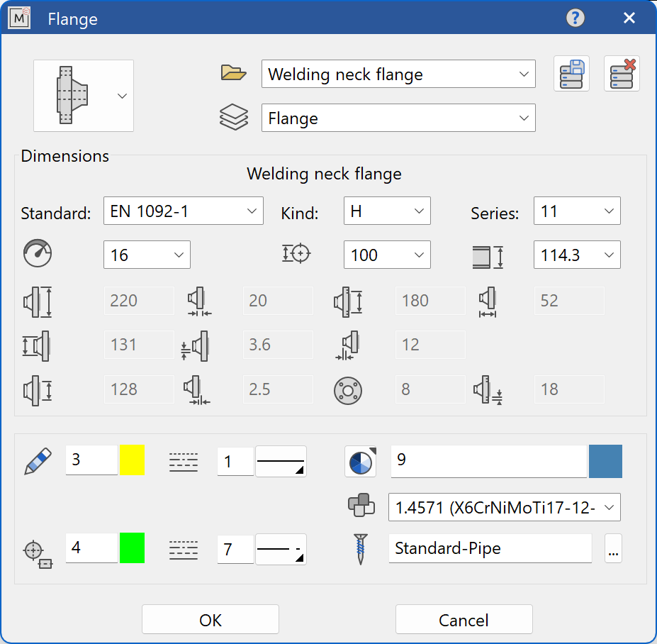Image resolution: width=657 pixels, height=644 pixels.
Task: Click the material cubes icon
Action: click(x=361, y=505)
